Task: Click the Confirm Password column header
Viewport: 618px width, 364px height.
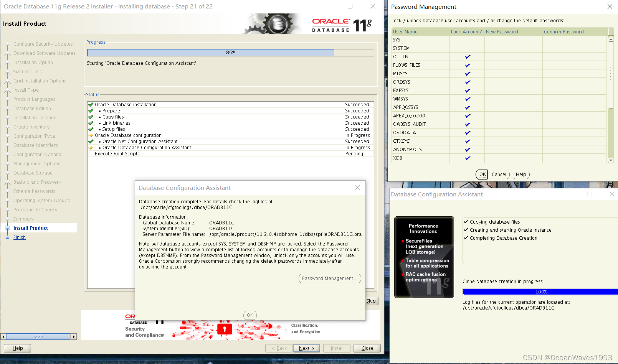Action: [x=574, y=32]
